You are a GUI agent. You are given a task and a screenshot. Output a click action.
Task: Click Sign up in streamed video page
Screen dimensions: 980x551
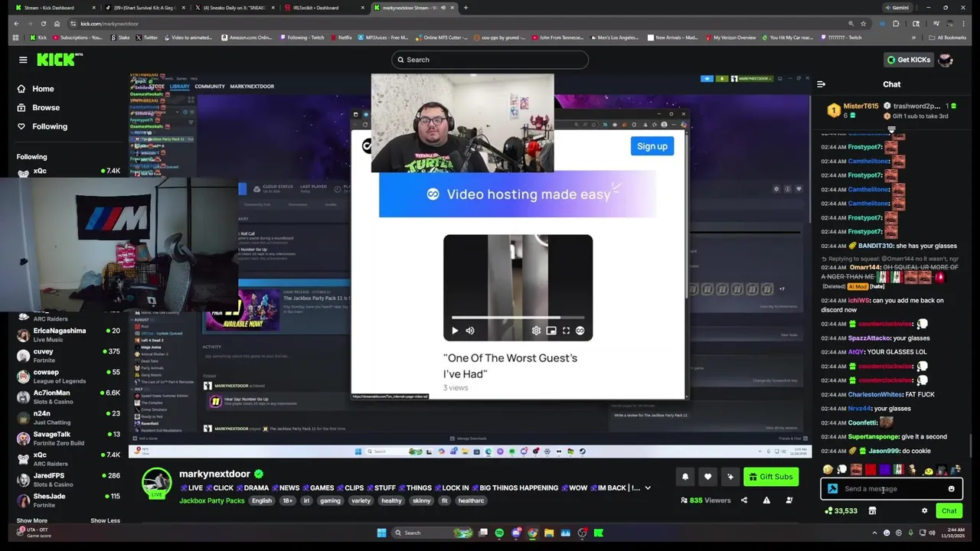652,146
